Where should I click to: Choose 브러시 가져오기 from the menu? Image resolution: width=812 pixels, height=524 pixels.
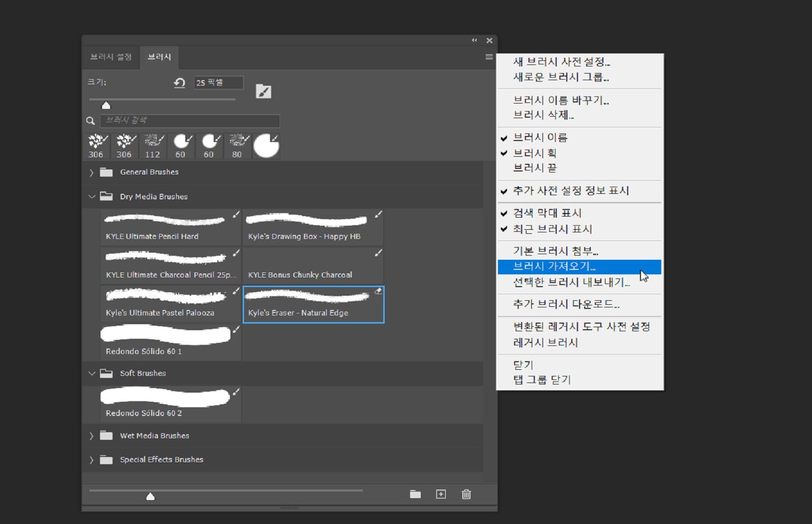554,266
